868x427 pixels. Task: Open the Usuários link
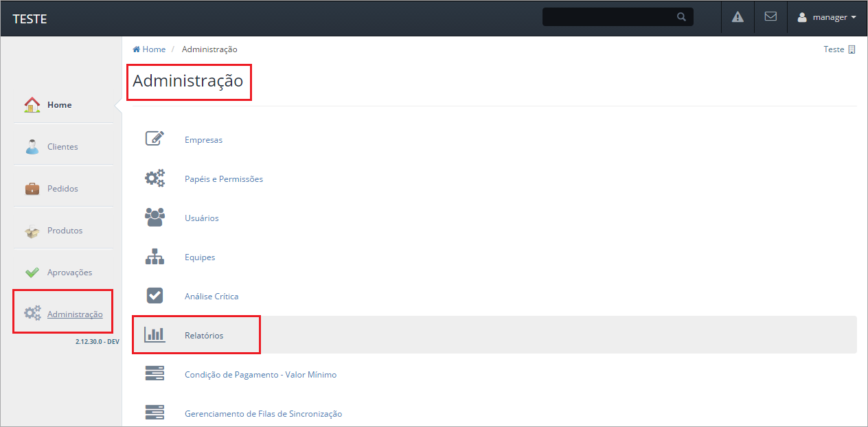[202, 218]
